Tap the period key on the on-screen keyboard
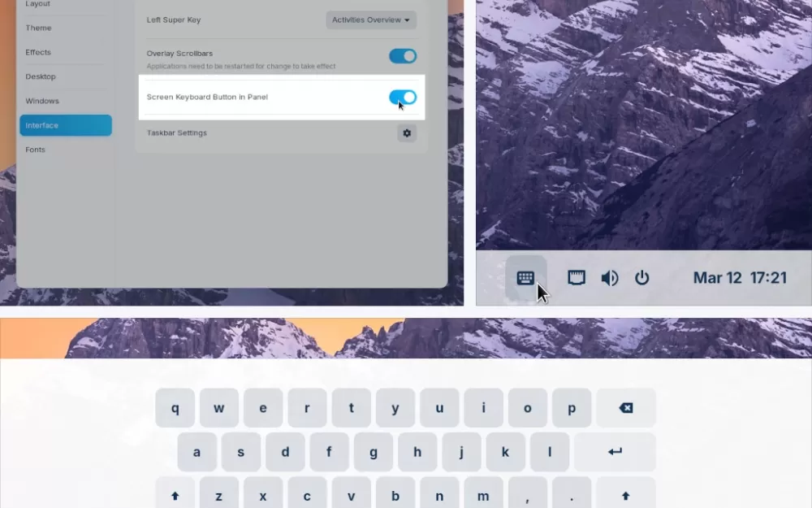The height and width of the screenshot is (508, 812). click(571, 495)
